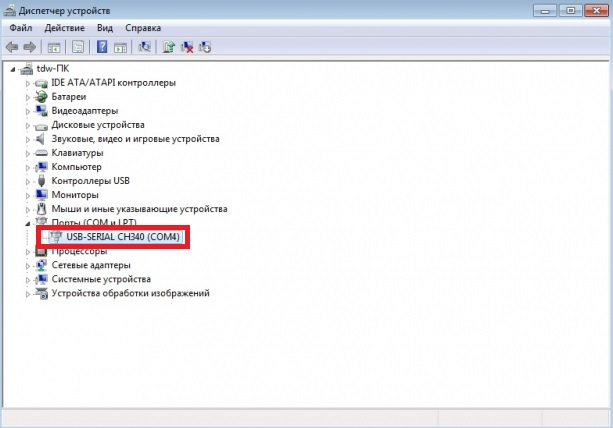Click the last toolbar icon with clock
The height and width of the screenshot is (428, 613).
point(205,47)
